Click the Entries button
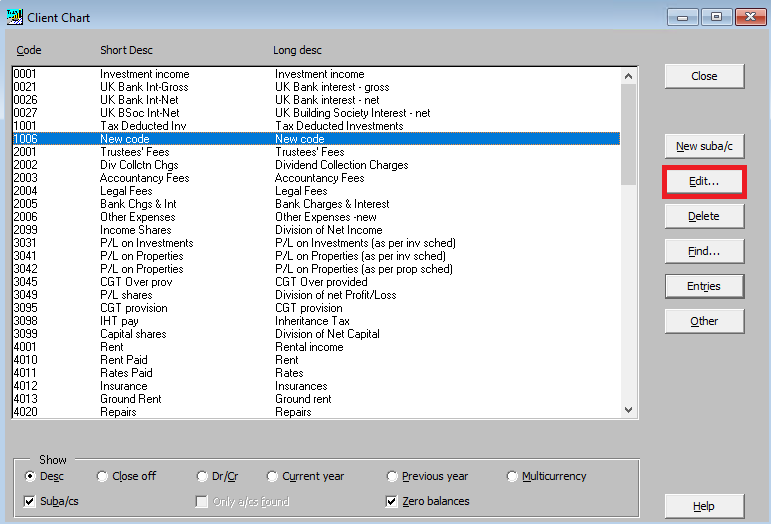This screenshot has width=771, height=524. coord(704,286)
